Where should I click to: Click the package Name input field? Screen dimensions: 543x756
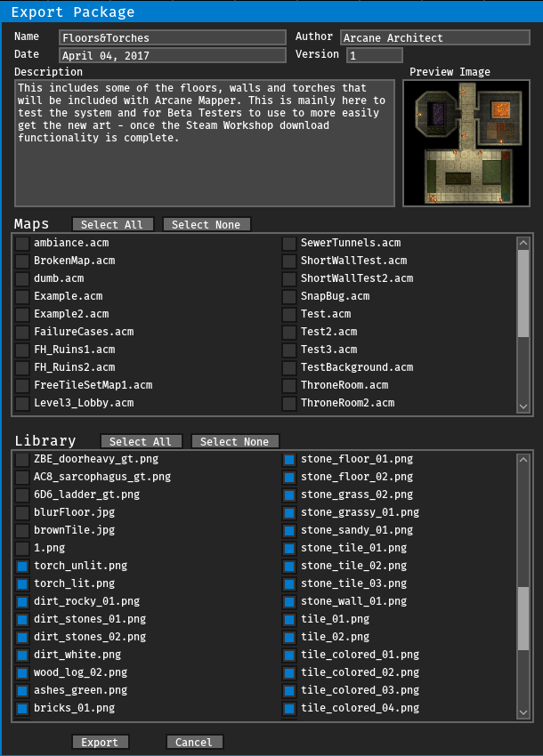tap(173, 38)
